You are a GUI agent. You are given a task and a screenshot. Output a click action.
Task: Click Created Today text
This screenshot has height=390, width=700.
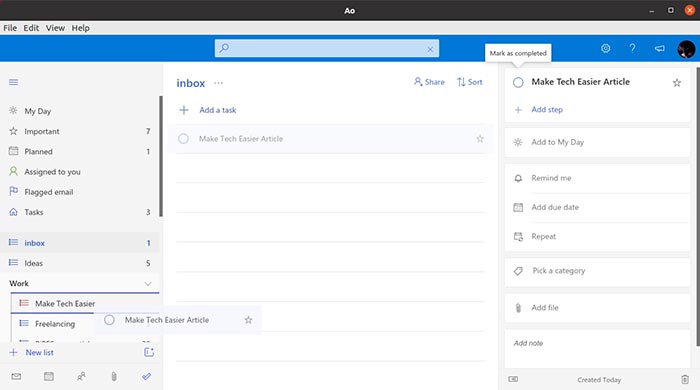[x=599, y=380]
